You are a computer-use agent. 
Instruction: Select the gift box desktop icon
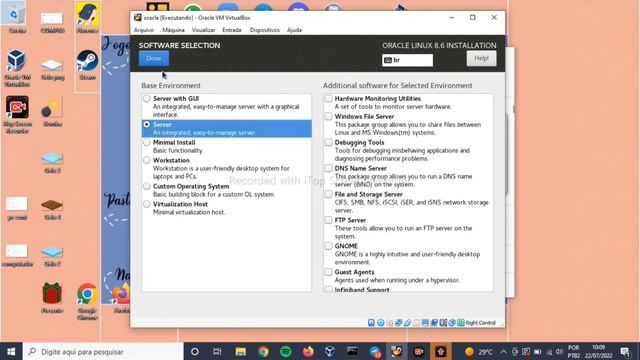[x=52, y=298]
